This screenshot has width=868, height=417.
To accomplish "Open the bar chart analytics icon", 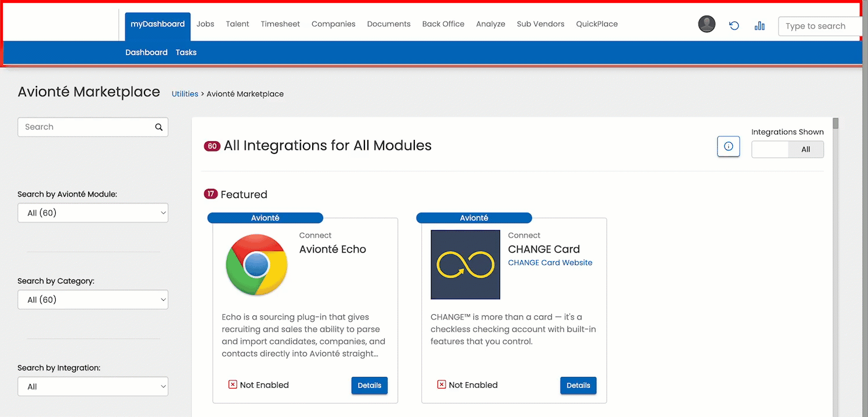I will [759, 26].
